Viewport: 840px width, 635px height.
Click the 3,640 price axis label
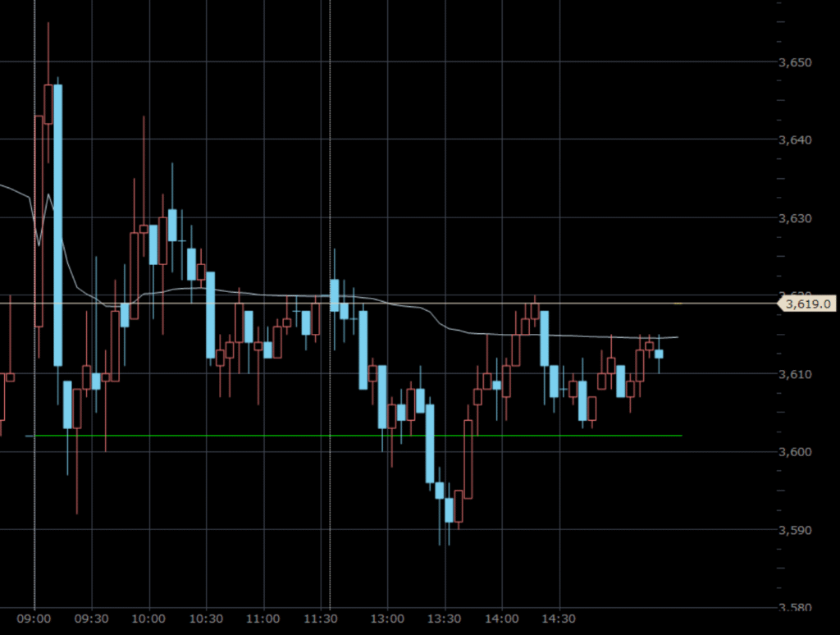(x=796, y=139)
